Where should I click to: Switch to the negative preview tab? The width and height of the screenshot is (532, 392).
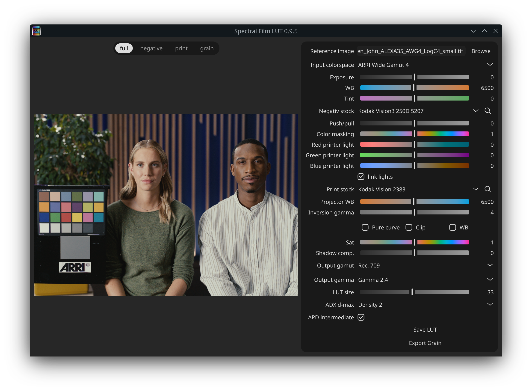pos(151,48)
